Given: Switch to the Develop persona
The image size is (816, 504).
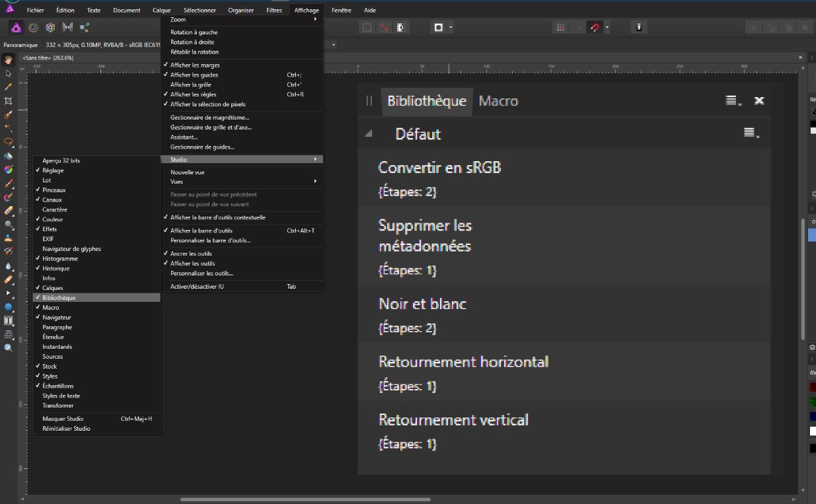Looking at the screenshot, I should tap(50, 27).
